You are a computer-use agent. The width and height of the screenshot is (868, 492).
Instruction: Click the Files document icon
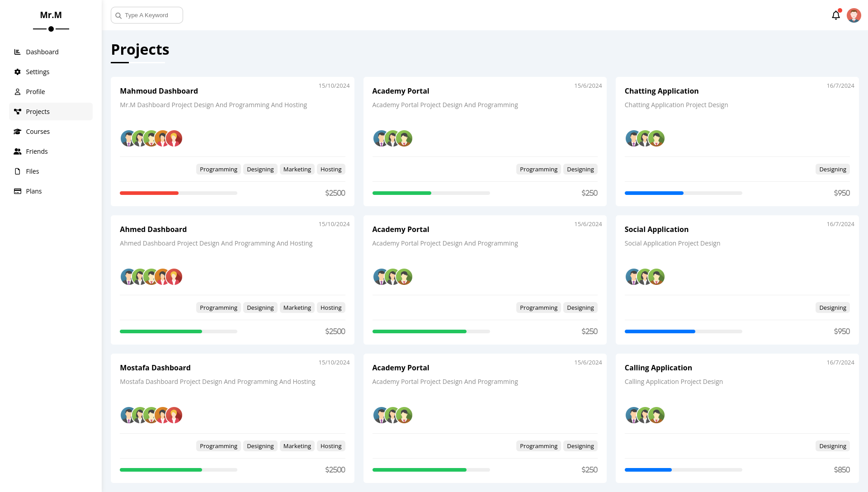[18, 171]
